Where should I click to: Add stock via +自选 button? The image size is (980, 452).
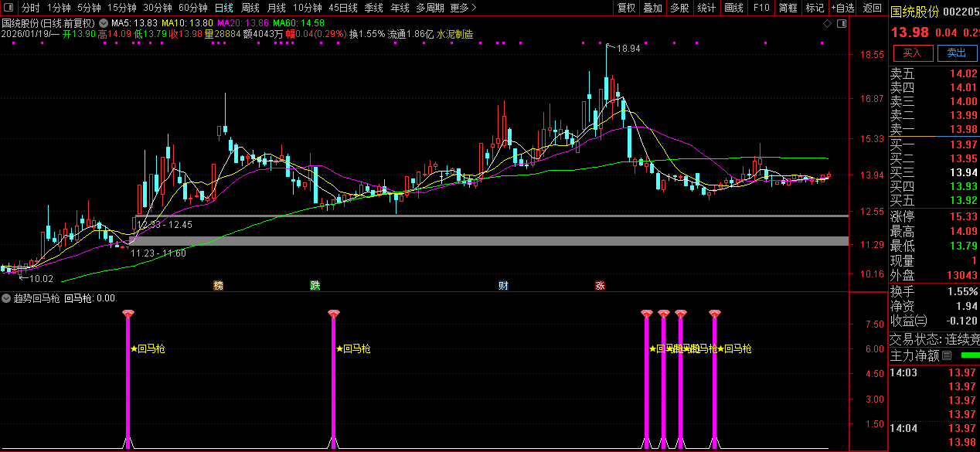click(842, 8)
